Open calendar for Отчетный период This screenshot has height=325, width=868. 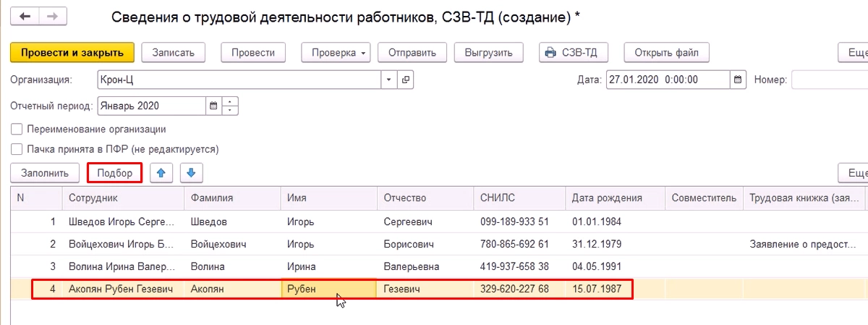213,106
